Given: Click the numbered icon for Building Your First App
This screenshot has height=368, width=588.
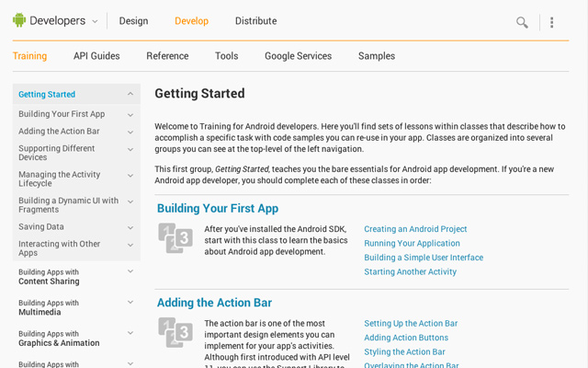Looking at the screenshot, I should 175,238.
